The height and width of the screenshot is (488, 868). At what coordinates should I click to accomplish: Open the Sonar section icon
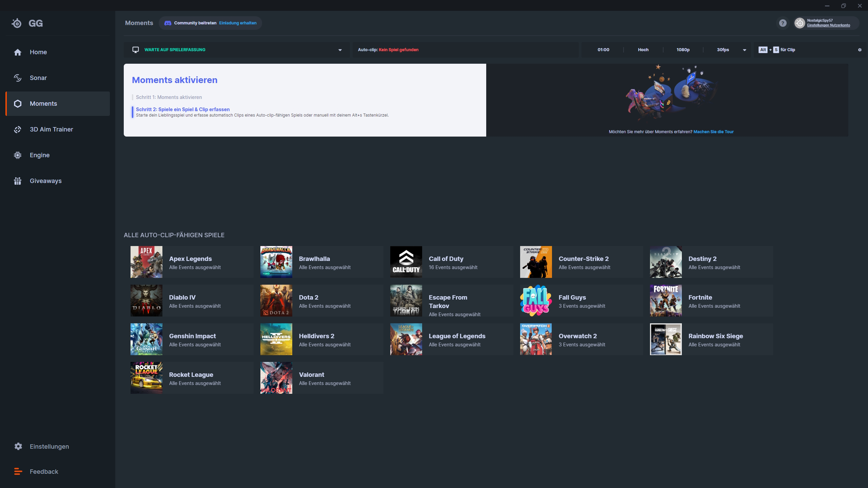(x=18, y=78)
